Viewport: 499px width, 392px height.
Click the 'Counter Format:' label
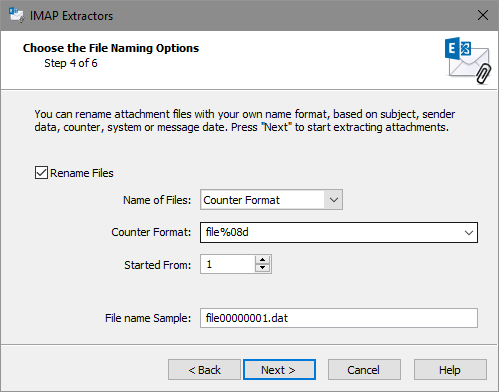151,232
